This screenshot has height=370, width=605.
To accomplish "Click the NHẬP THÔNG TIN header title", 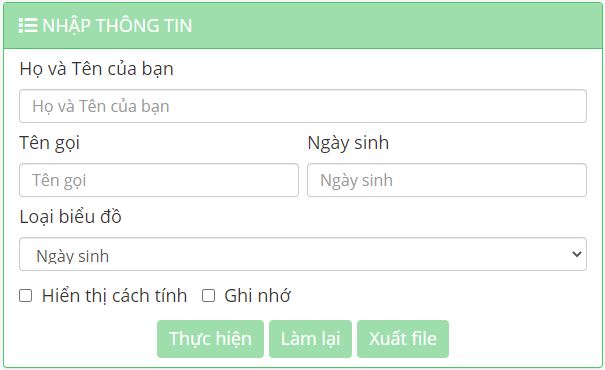I will pos(117,26).
